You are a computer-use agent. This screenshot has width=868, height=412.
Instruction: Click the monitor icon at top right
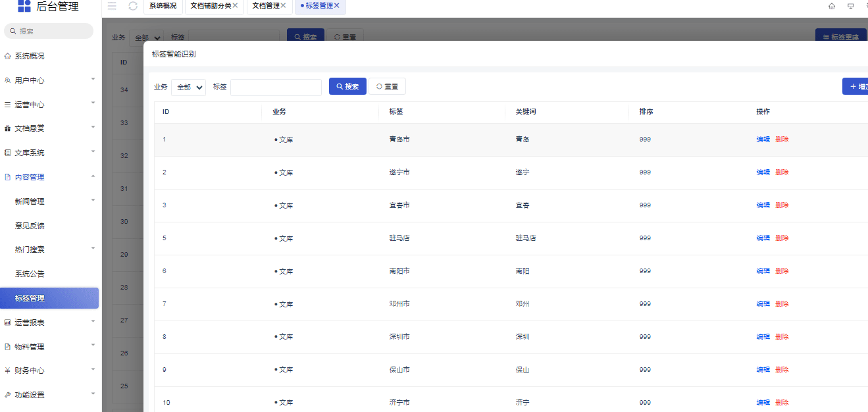pos(851,6)
